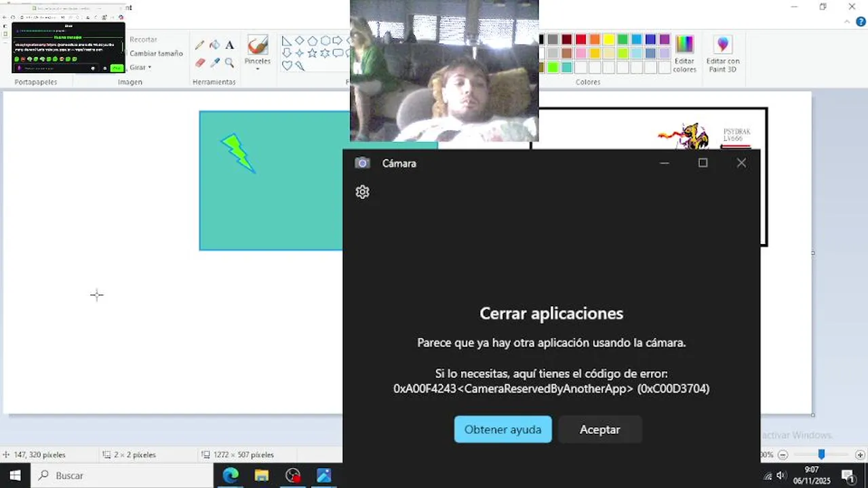The image size is (868, 488).
Task: Open Editar colores palette editor
Action: pyautogui.click(x=685, y=53)
